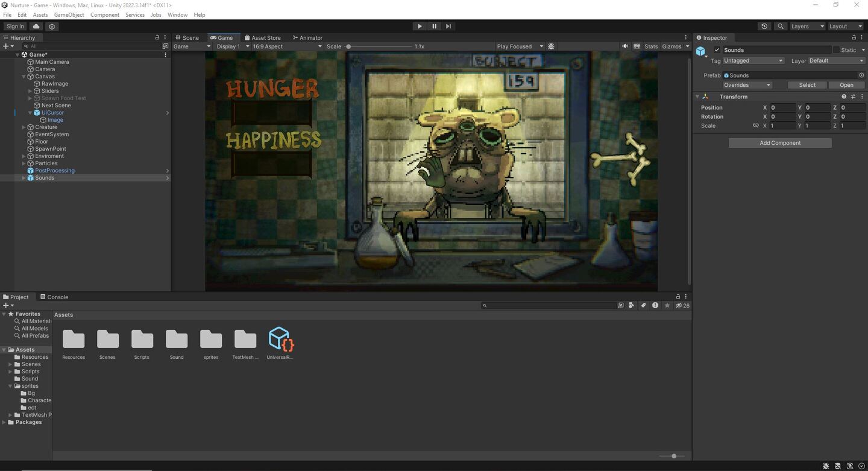Toggle Gizmos in the Game view
This screenshot has width=868, height=471.
tap(671, 46)
